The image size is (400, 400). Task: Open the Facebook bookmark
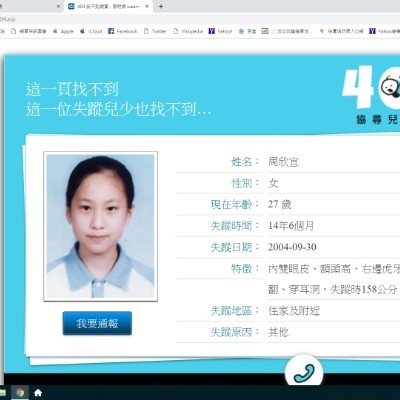[123, 31]
